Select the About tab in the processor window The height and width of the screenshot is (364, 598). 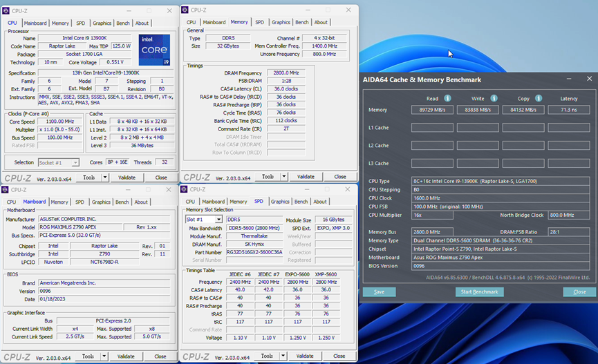coord(142,23)
